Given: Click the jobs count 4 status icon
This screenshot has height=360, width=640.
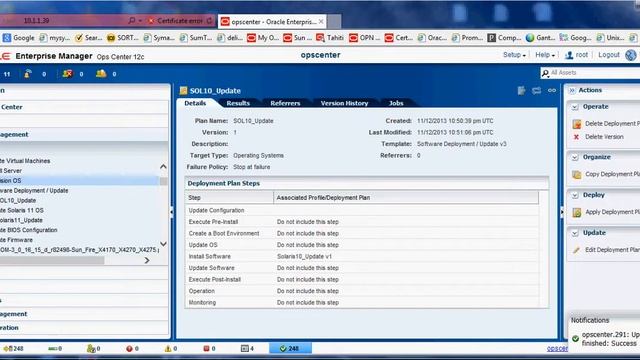Looking at the screenshot, I should point(247,348).
